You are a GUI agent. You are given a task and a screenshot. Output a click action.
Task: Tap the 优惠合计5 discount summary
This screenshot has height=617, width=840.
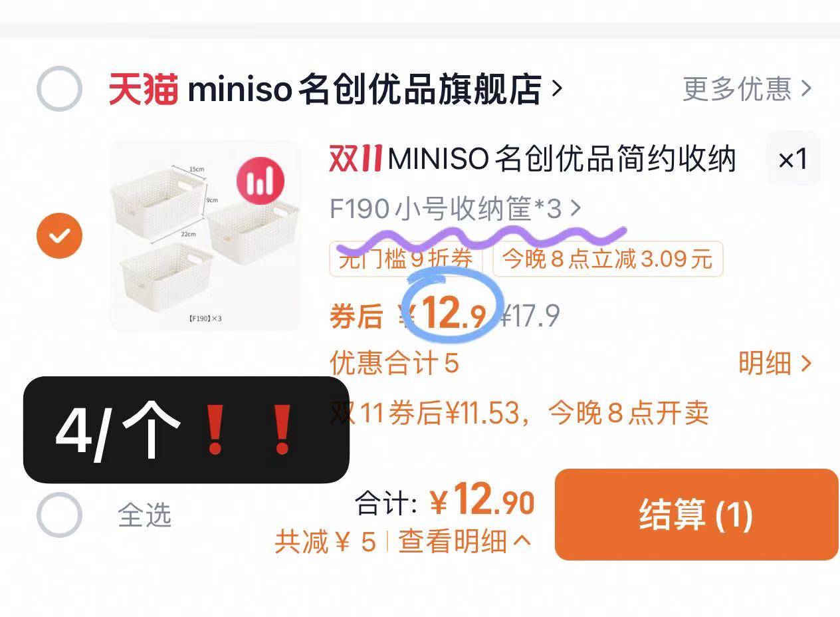(395, 364)
